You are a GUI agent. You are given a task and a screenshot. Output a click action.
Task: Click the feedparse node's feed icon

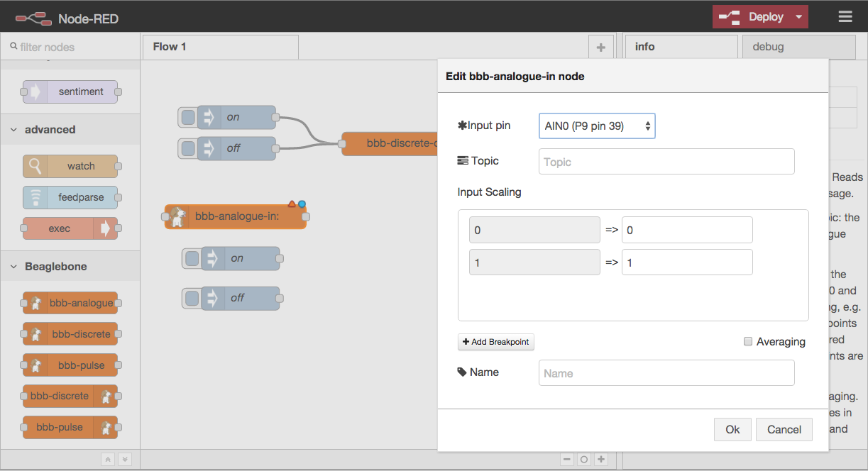point(34,197)
